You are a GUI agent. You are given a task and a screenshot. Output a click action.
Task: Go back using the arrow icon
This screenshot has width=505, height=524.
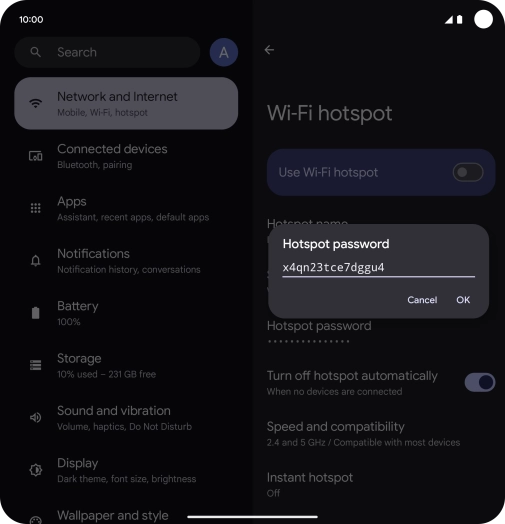point(269,50)
